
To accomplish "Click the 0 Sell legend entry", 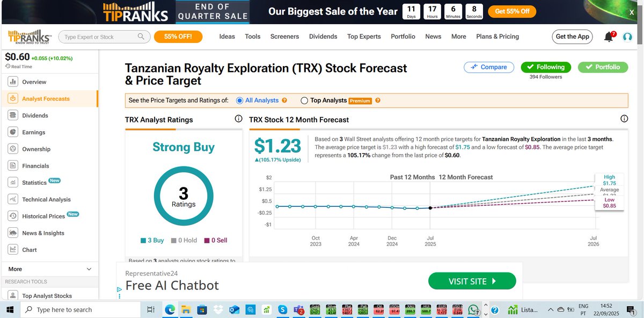I will 215,241.
